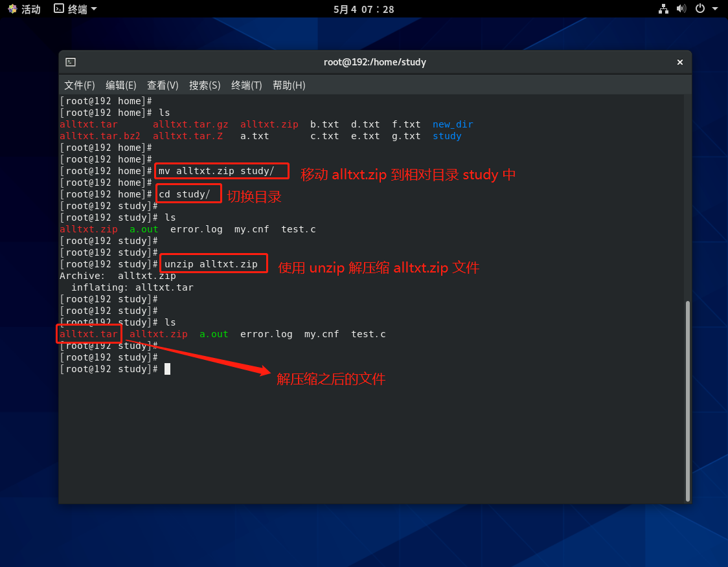Click the terminal's vertical scrollbar thumb
728x567 pixels.
[687, 400]
